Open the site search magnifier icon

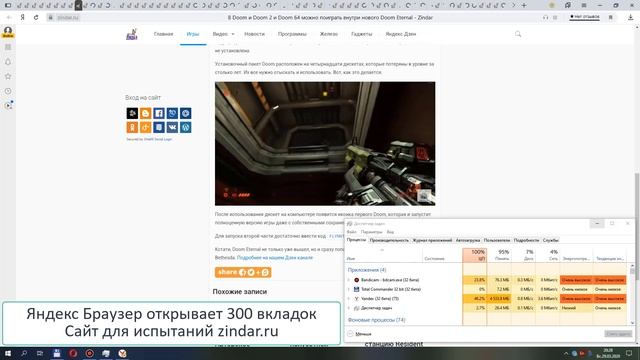[518, 34]
